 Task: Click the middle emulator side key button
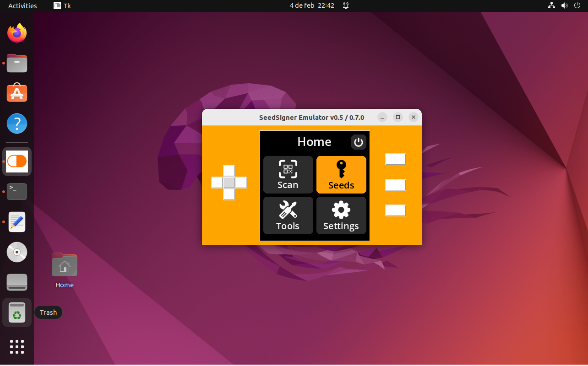pyautogui.click(x=396, y=185)
